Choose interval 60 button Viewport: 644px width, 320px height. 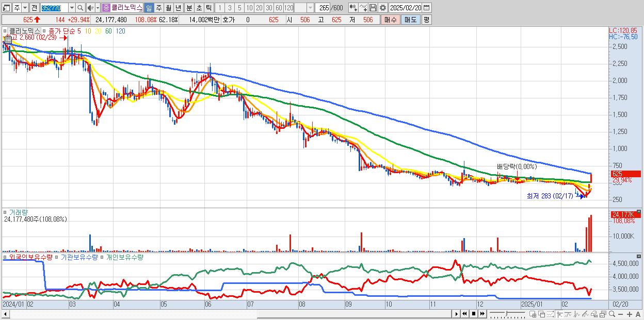pos(279,8)
